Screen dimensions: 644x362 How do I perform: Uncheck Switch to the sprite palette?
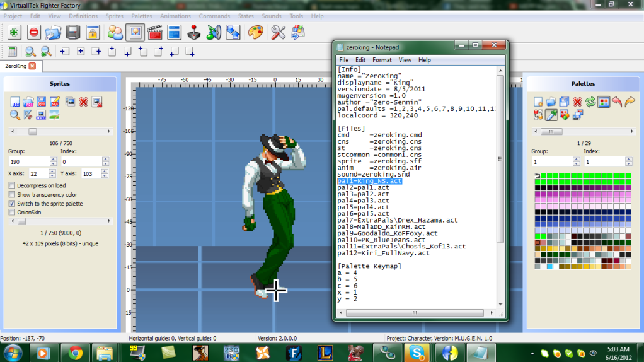(x=12, y=204)
